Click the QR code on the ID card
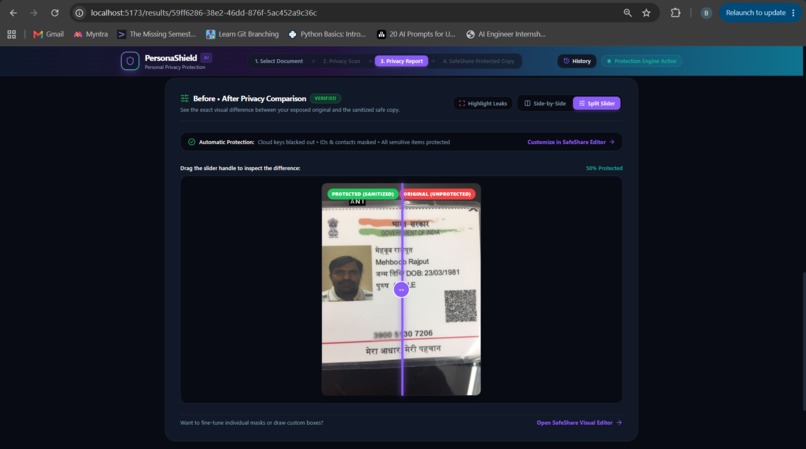The height and width of the screenshot is (449, 806). tap(461, 306)
